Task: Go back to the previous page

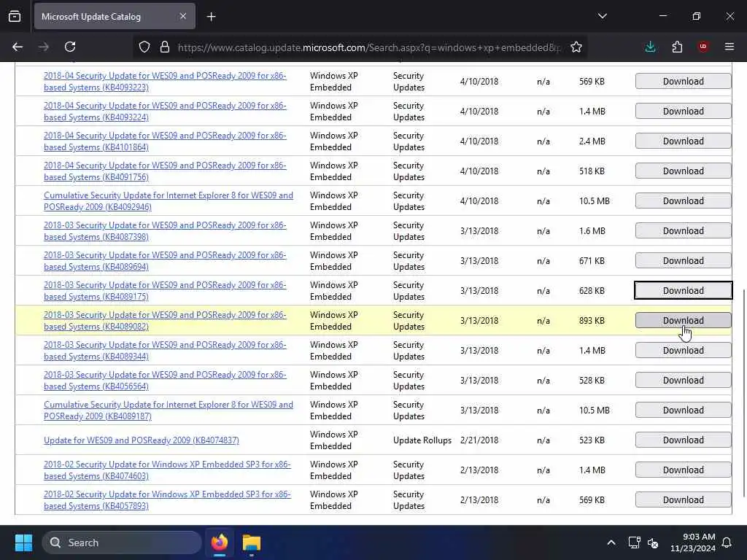Action: click(x=18, y=47)
